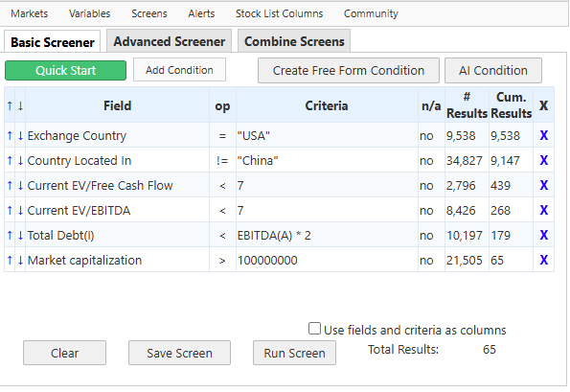Click the Country Located In field

(x=80, y=160)
